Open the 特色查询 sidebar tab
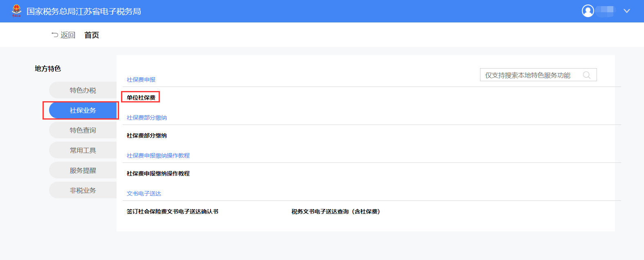Viewport: 644px width, 260px height. point(83,130)
